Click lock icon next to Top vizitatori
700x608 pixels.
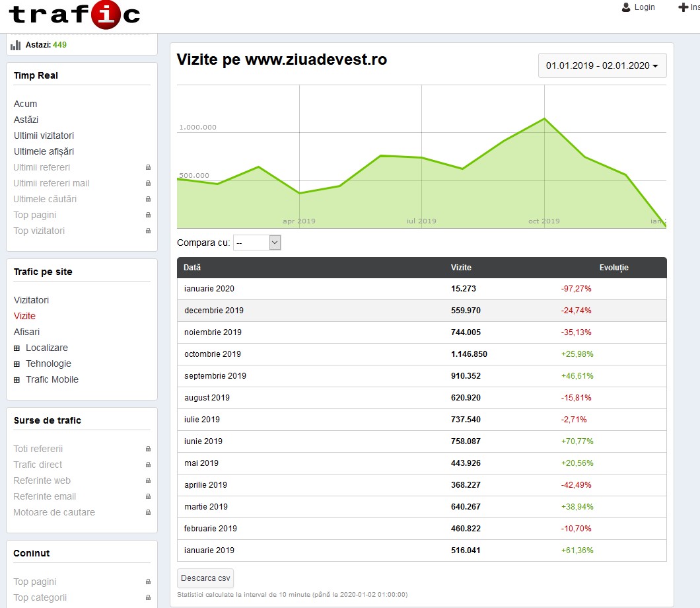click(x=148, y=231)
